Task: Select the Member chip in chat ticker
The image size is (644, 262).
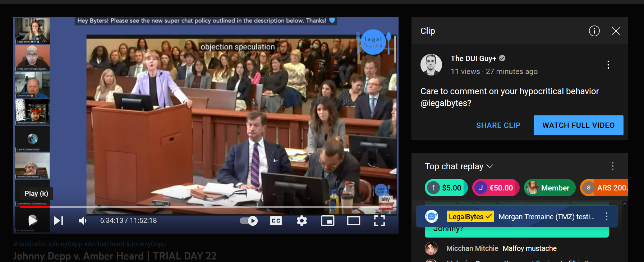Action: tap(550, 188)
